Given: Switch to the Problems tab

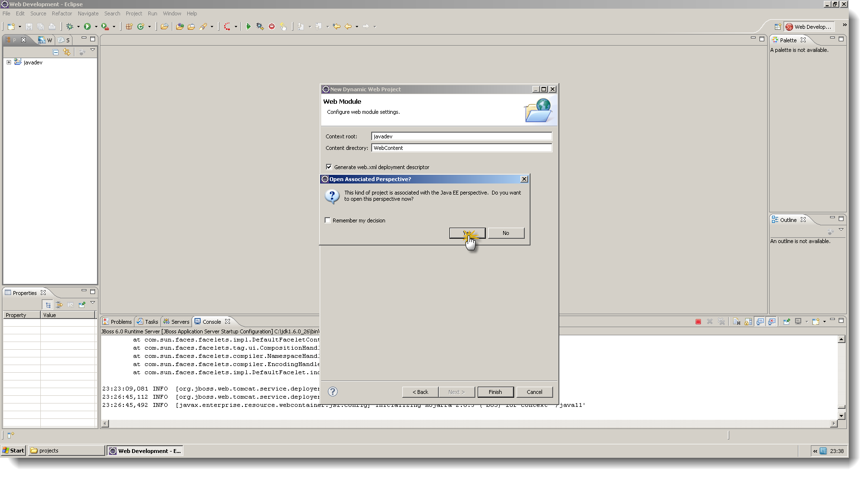Looking at the screenshot, I should (120, 321).
